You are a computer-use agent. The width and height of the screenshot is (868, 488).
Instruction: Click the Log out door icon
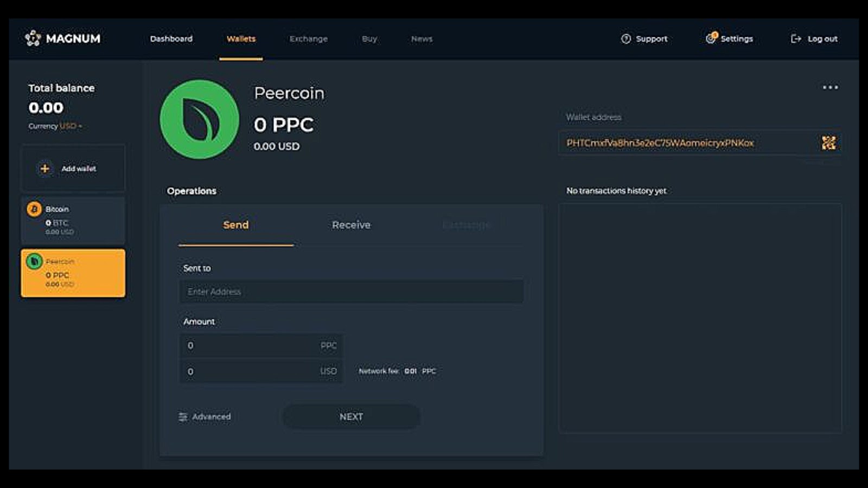click(x=796, y=38)
